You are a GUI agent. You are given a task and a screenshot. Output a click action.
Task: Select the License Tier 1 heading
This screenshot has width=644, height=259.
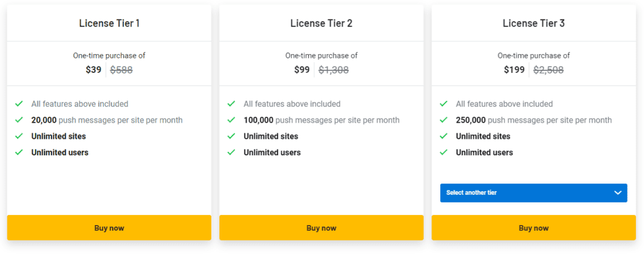coord(109,23)
